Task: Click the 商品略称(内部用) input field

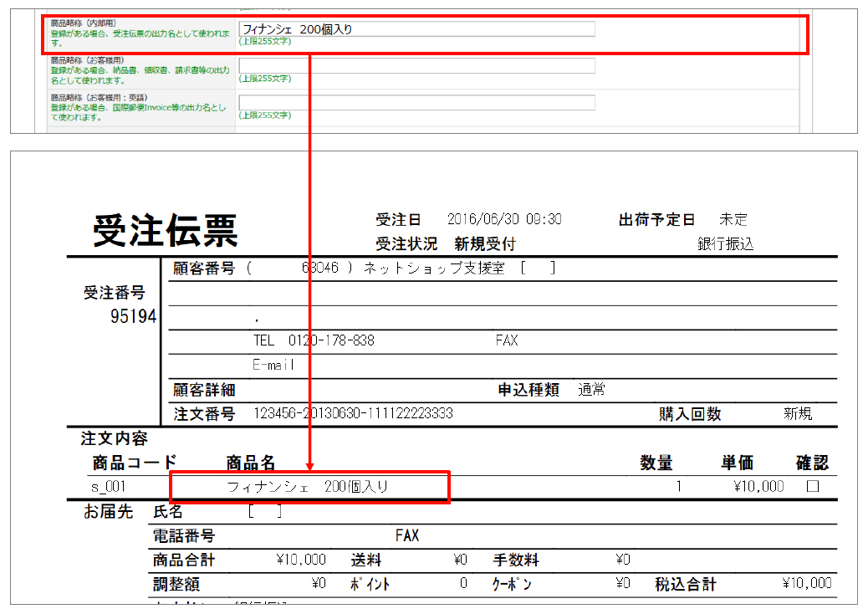Action: pyautogui.click(x=416, y=29)
